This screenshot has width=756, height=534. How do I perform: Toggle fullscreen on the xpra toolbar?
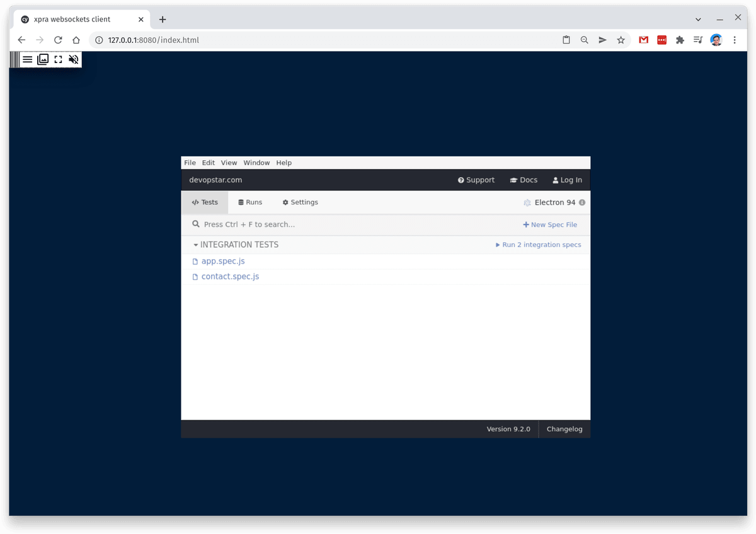click(x=58, y=59)
